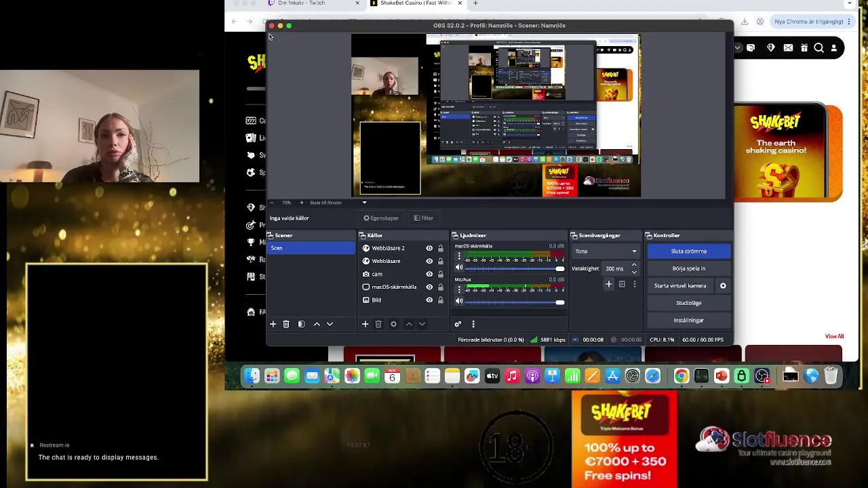This screenshot has height=488, width=868.
Task: Adjust Mic/Aux volume slider
Action: pos(515,302)
